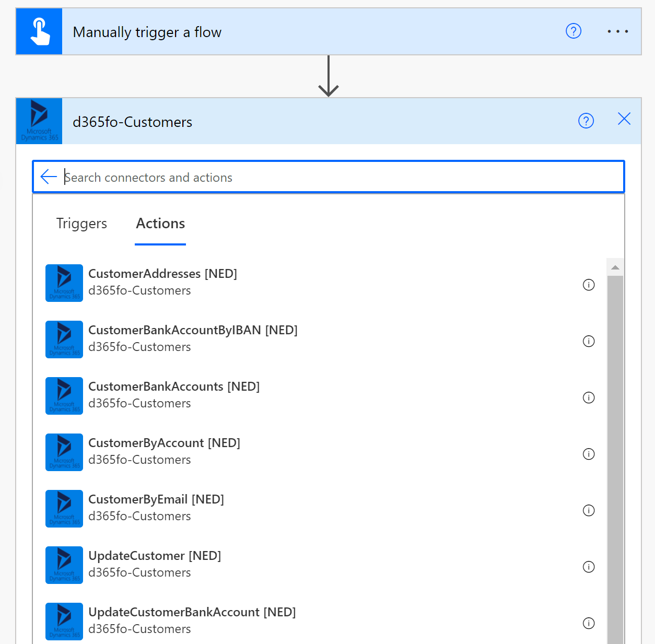Image resolution: width=655 pixels, height=644 pixels.
Task: Click the manual trigger hand icon
Action: click(x=39, y=32)
